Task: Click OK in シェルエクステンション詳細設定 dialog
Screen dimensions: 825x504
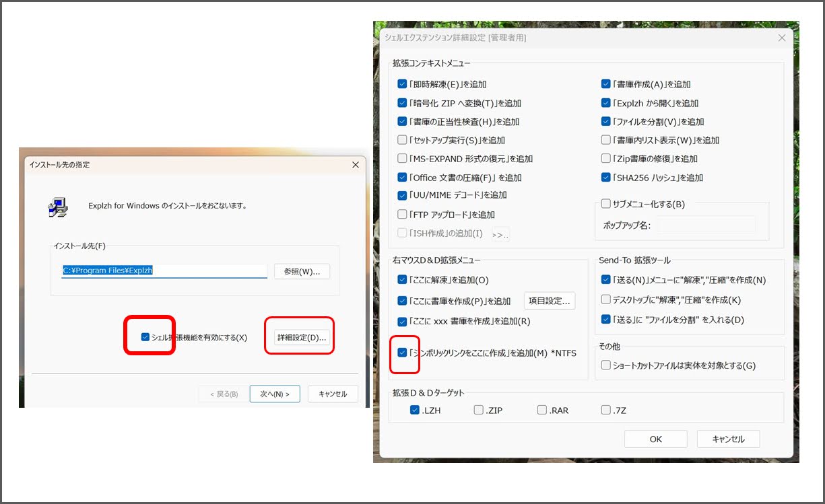Action: point(656,439)
